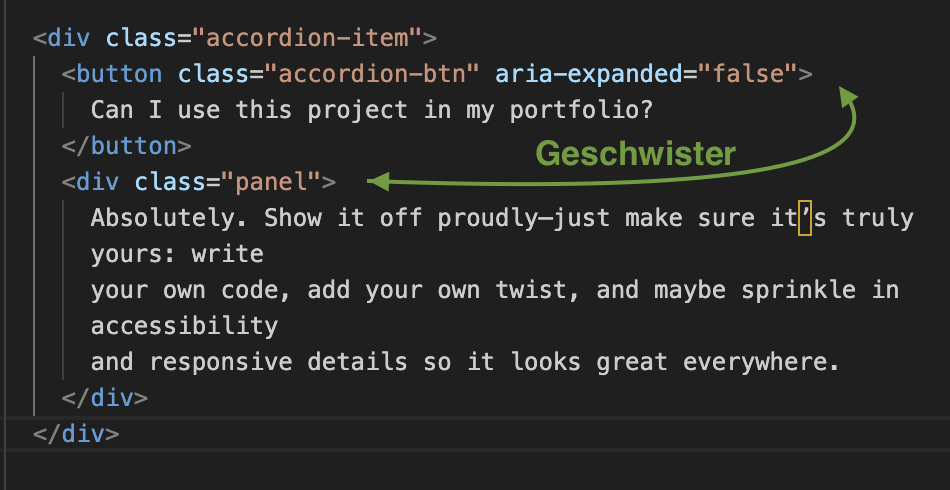Click the green arrowhead pointing at button line
This screenshot has height=490, width=950.
pos(848,94)
